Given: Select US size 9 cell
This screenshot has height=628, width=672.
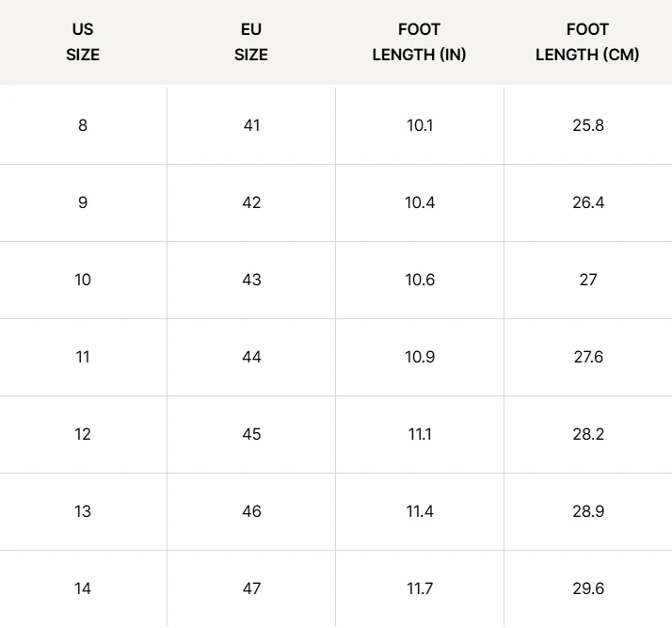Looking at the screenshot, I should click(x=83, y=202).
